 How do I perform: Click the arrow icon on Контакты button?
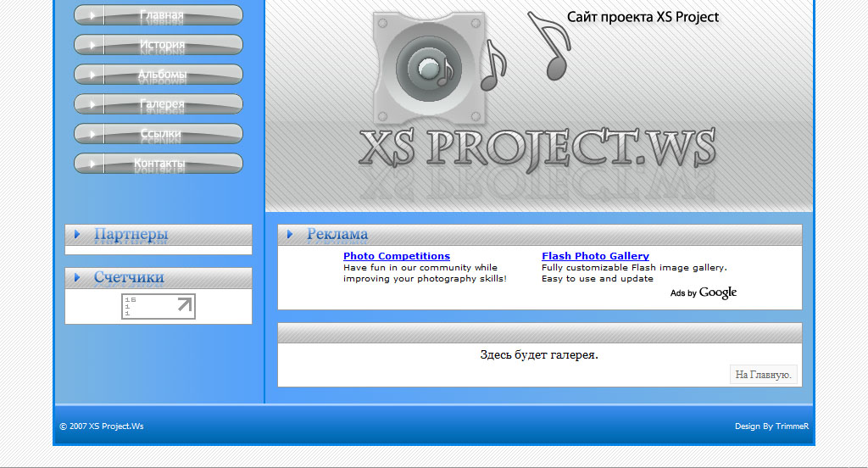92,164
